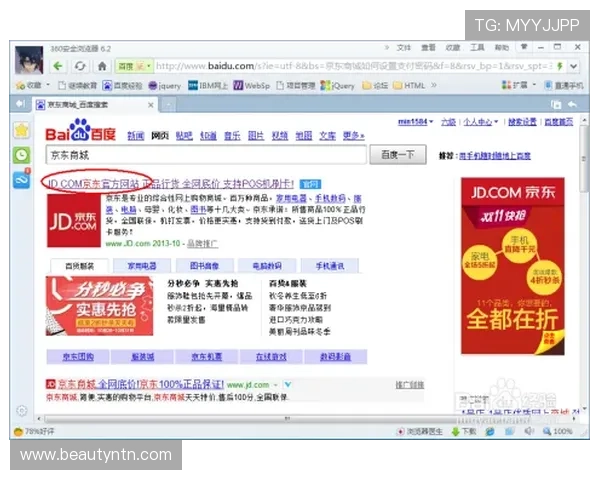Open the 搜索设置 link
Screen dimensions: 600x480
[x=522, y=122]
